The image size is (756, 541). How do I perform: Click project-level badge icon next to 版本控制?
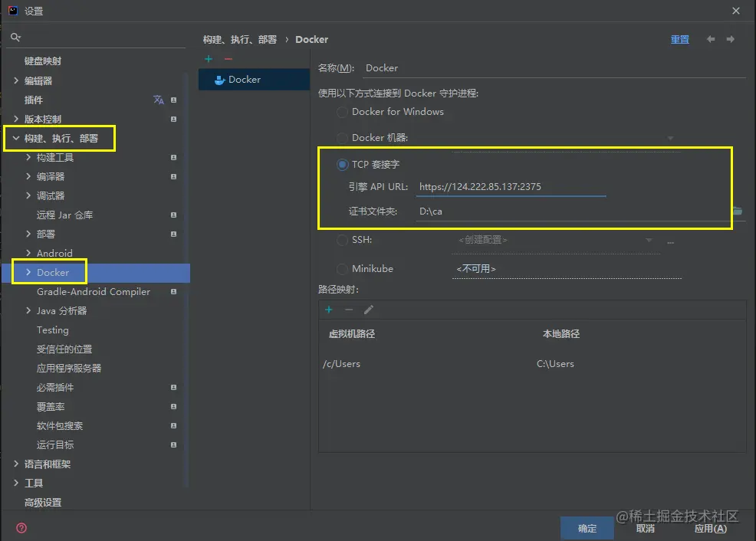click(173, 119)
